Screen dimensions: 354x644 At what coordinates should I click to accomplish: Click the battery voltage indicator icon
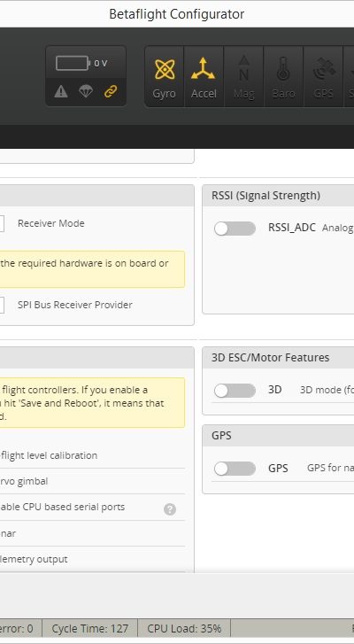pos(73,63)
